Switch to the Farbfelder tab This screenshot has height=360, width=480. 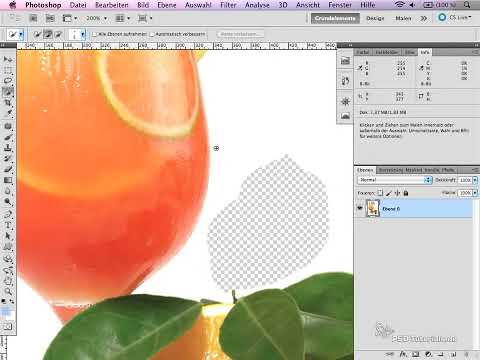click(387, 52)
